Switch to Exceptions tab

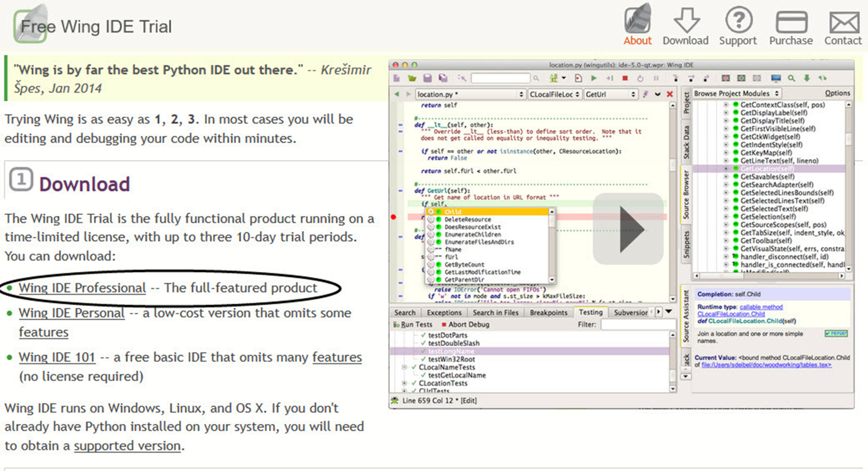click(x=444, y=313)
